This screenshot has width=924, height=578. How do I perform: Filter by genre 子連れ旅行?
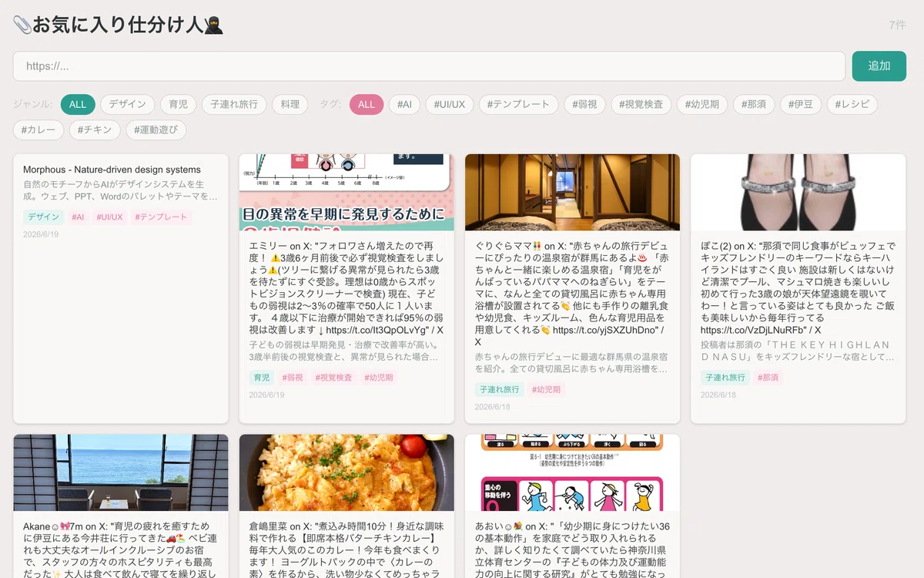pyautogui.click(x=235, y=104)
